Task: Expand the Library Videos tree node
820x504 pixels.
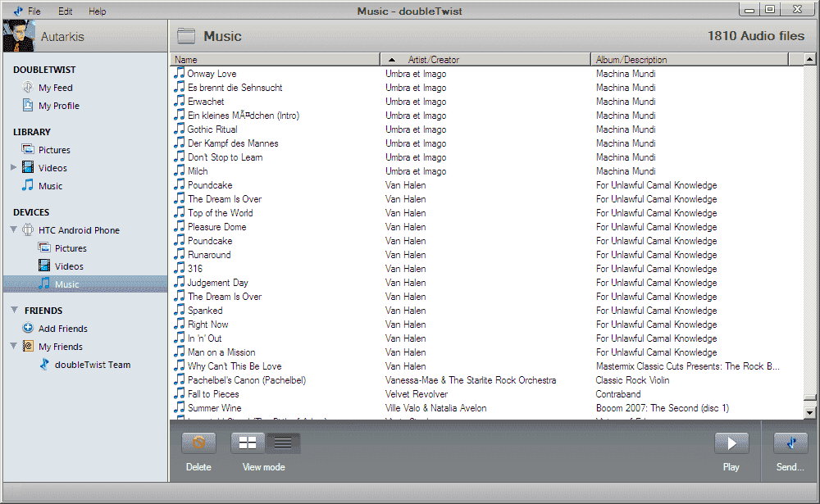Action: coord(14,167)
